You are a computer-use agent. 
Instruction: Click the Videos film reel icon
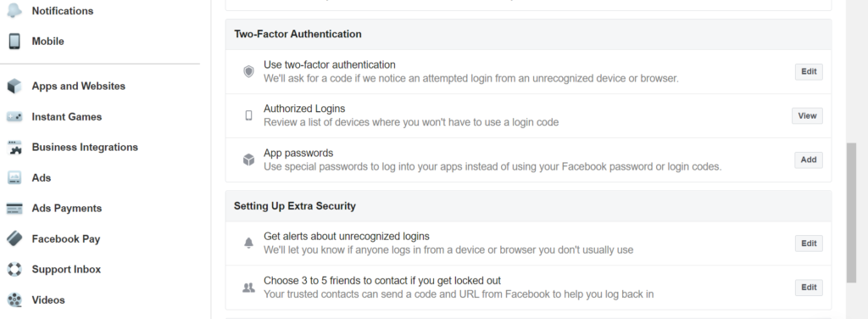14,299
